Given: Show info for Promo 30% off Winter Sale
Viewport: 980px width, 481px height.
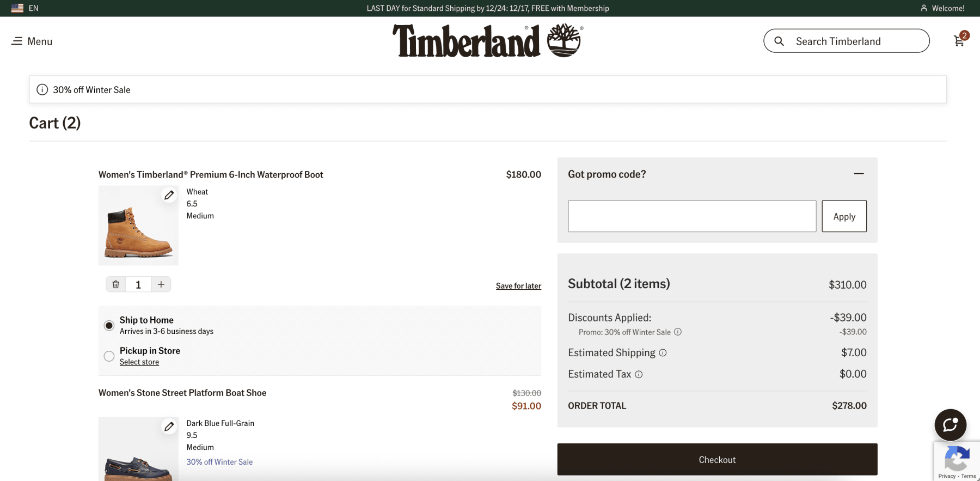Looking at the screenshot, I should (x=678, y=332).
